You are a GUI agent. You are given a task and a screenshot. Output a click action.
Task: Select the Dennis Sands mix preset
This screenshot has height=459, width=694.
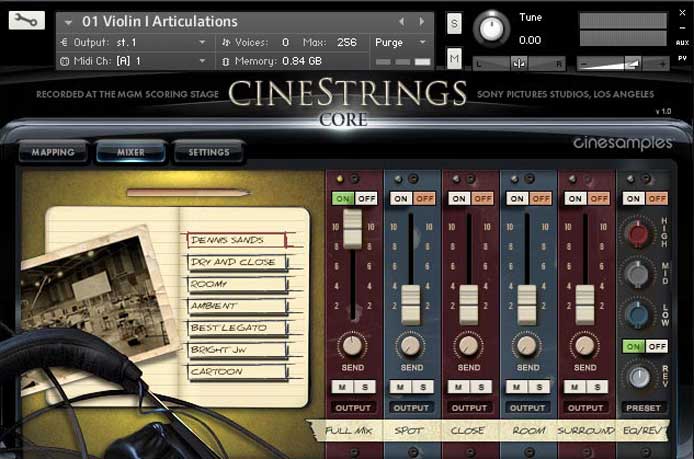(237, 240)
